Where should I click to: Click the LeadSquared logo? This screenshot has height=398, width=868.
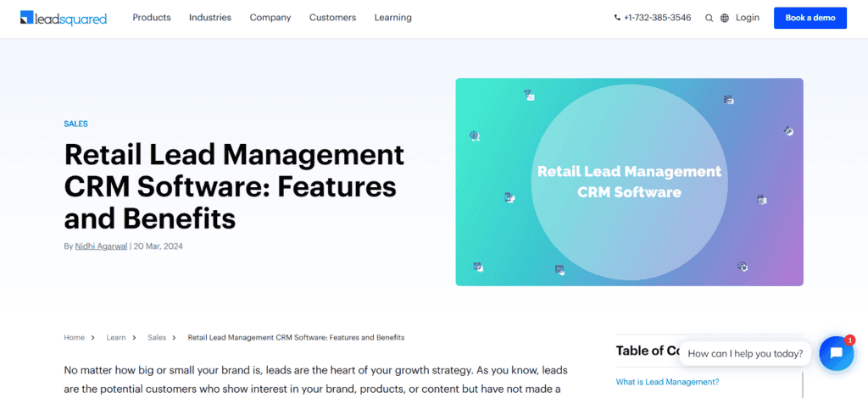(x=64, y=18)
